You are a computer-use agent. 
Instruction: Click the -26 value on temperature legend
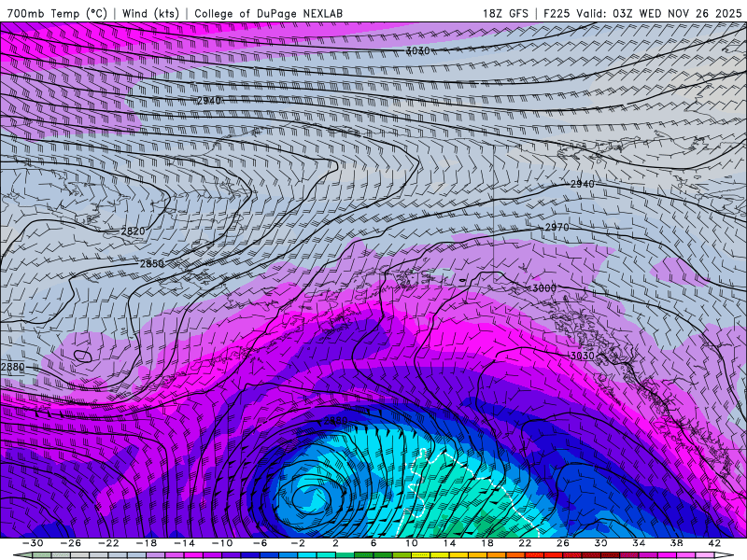71,543
